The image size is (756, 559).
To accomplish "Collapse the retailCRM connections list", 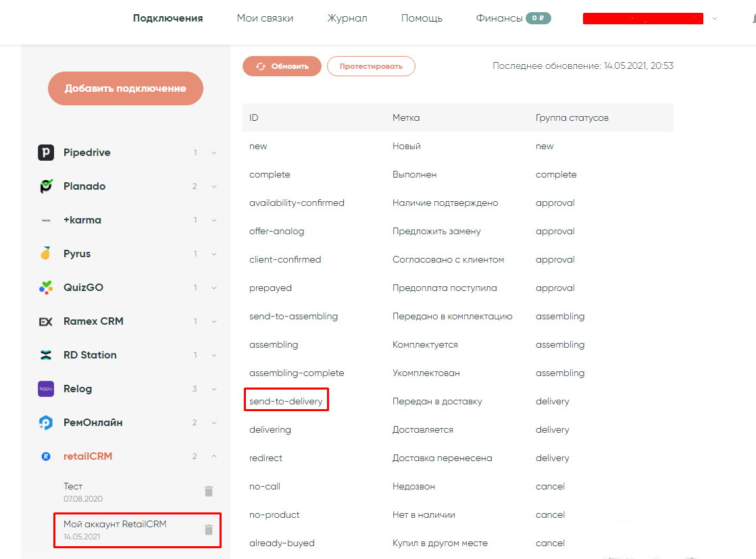I will 214,456.
